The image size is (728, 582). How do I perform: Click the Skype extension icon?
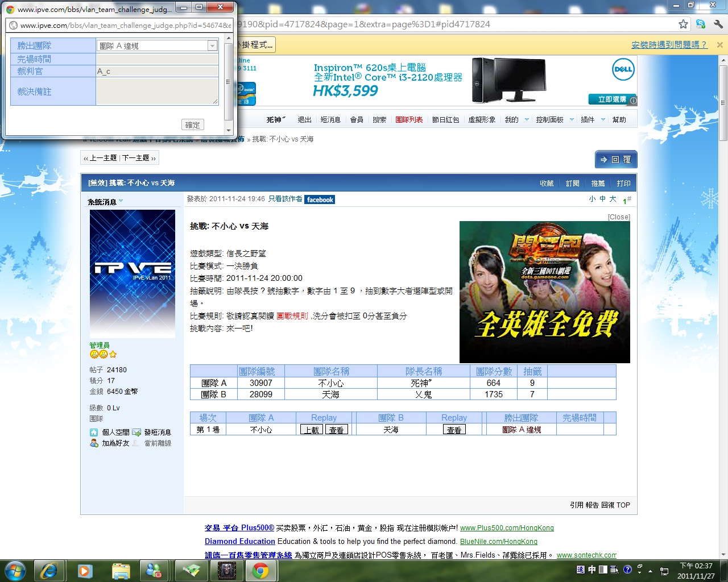coord(701,24)
